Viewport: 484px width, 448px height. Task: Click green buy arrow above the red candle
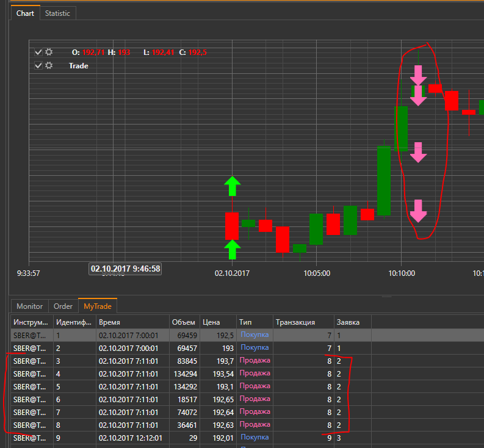[231, 186]
